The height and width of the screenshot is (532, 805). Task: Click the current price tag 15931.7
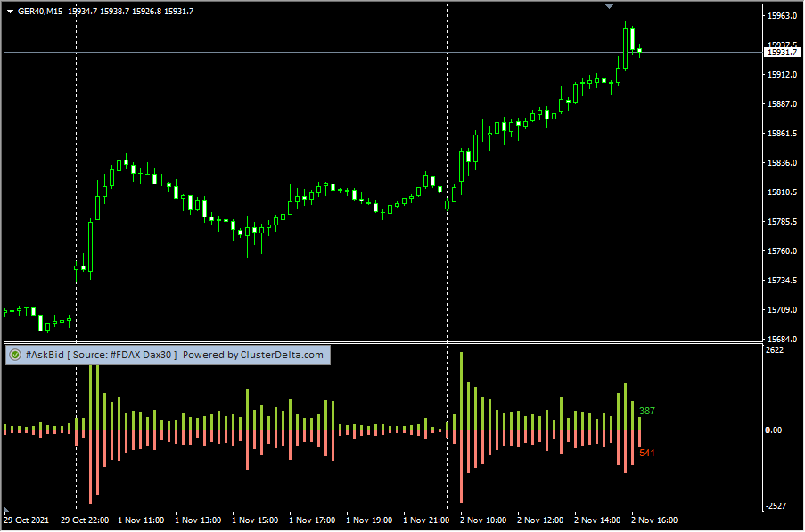pos(782,53)
